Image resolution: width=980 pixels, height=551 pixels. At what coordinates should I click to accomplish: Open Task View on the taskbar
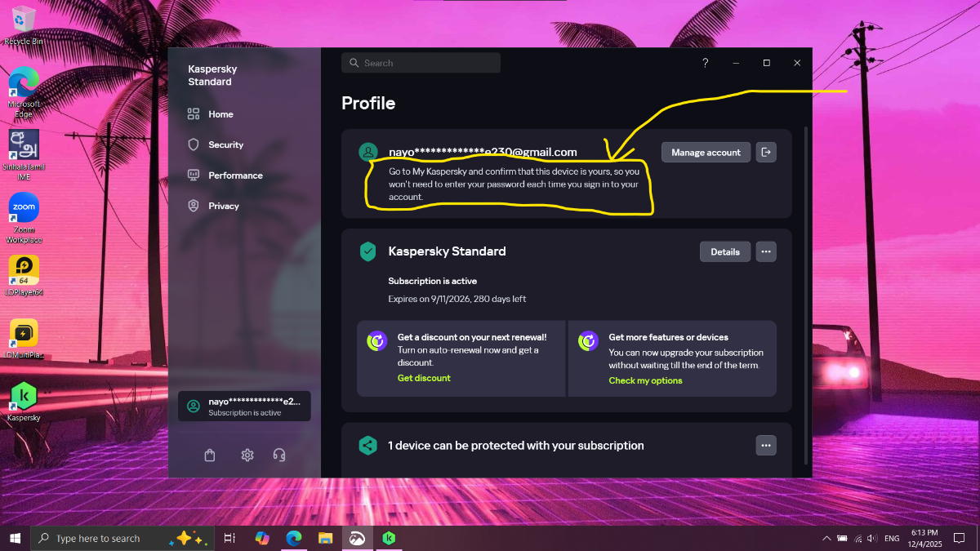[230, 538]
